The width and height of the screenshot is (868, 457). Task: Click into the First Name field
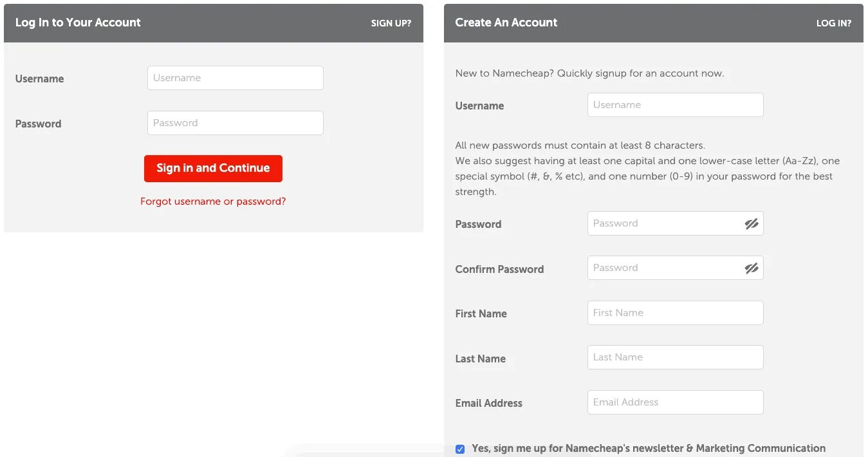pyautogui.click(x=675, y=313)
